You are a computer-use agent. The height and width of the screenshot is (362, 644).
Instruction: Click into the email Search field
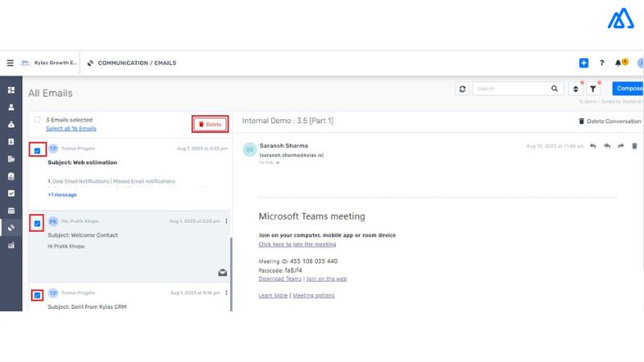point(511,88)
